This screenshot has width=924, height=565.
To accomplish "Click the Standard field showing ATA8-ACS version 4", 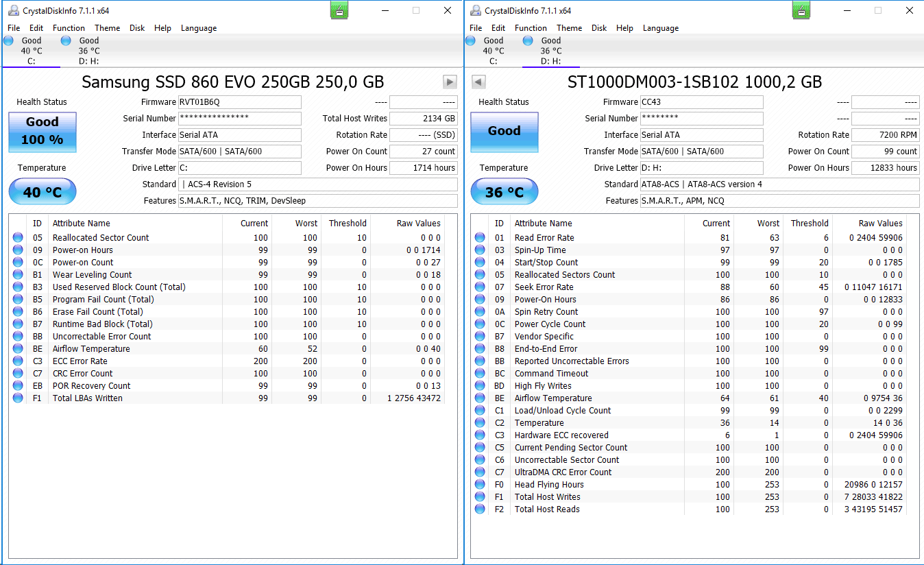I will click(x=779, y=184).
